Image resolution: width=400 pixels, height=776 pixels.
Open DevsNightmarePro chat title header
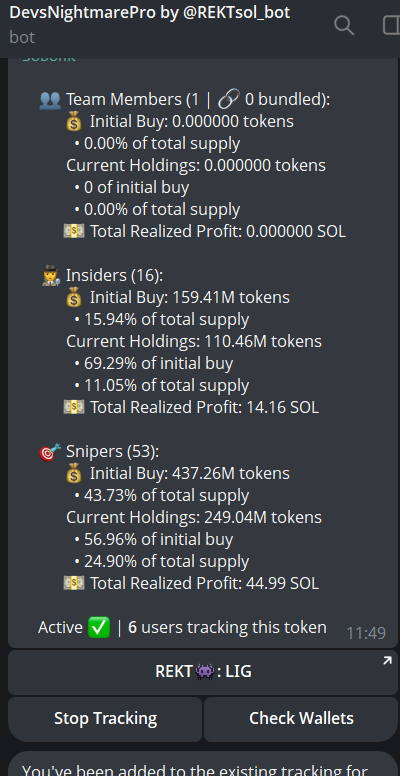[150, 13]
